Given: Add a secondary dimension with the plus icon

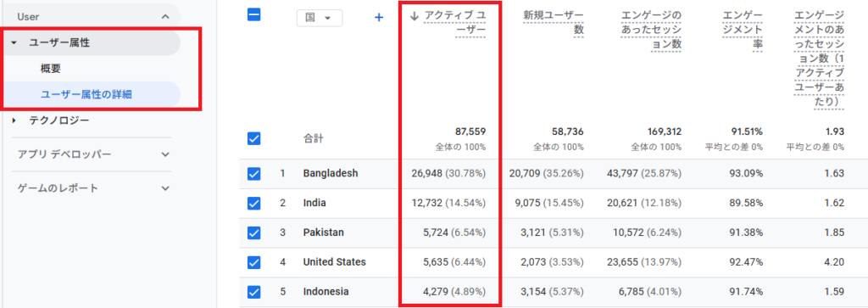Looking at the screenshot, I should click(379, 18).
